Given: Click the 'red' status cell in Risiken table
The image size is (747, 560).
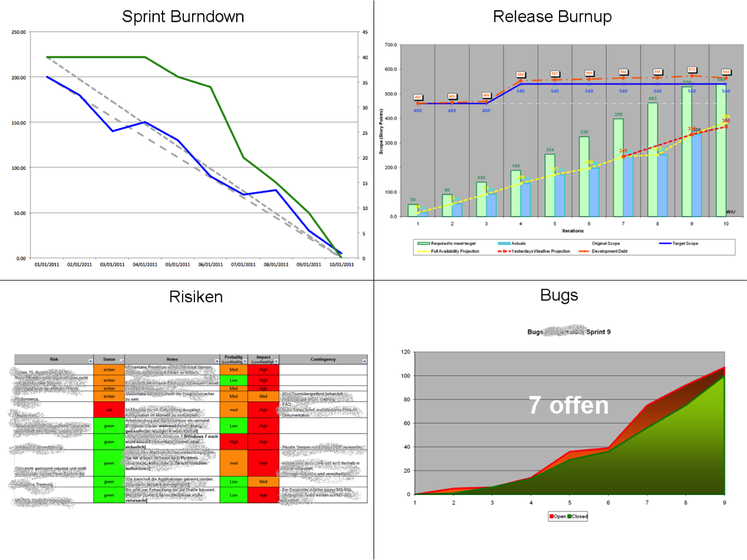Looking at the screenshot, I should [x=109, y=410].
